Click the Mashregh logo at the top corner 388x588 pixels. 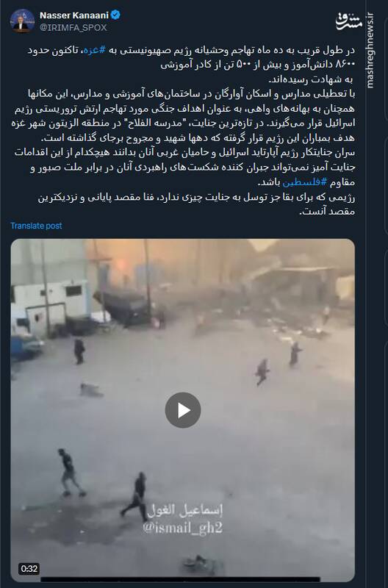(348, 21)
